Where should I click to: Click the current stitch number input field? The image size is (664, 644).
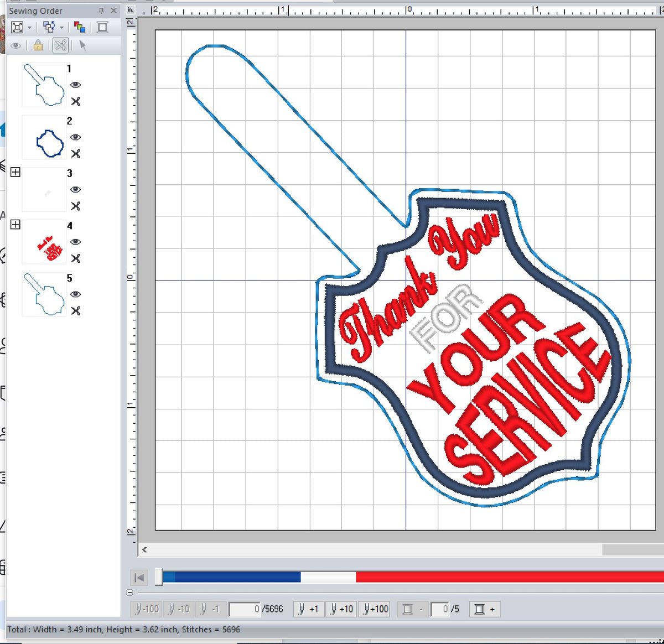click(244, 609)
